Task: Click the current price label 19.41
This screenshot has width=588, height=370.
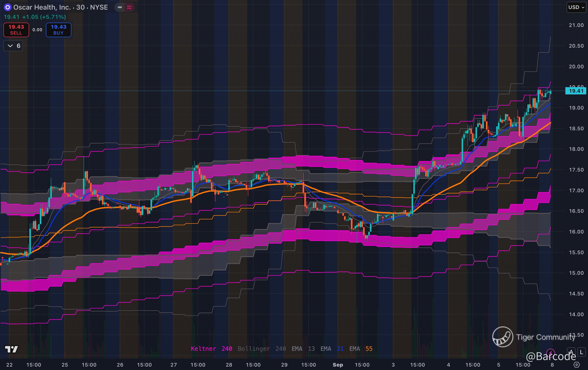Action: point(576,91)
